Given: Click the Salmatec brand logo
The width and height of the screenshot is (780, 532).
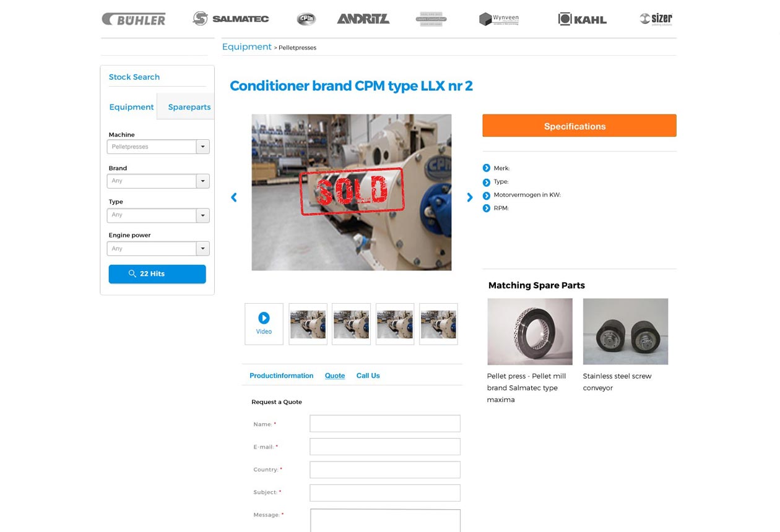Looking at the screenshot, I should (231, 19).
